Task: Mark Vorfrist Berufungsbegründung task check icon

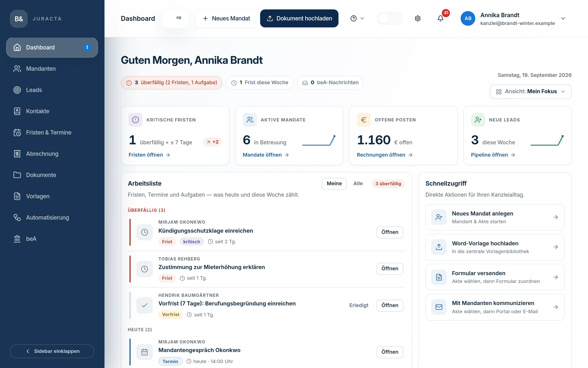Action: (x=145, y=305)
